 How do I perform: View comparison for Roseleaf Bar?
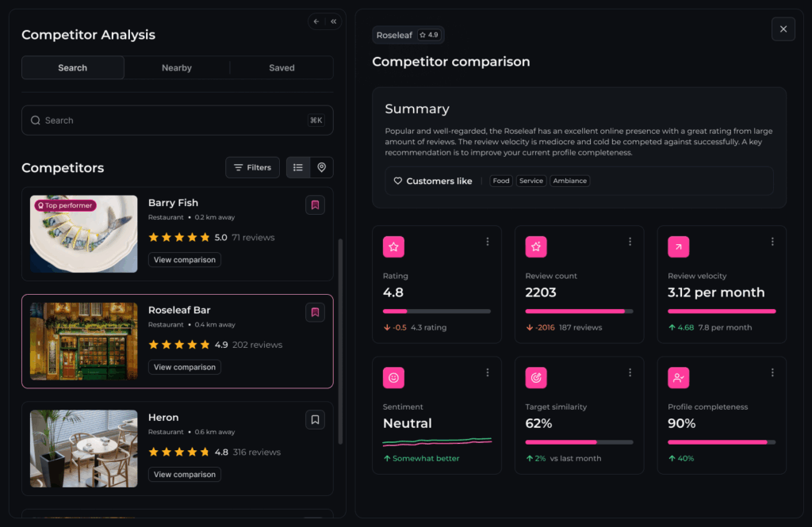tap(184, 367)
